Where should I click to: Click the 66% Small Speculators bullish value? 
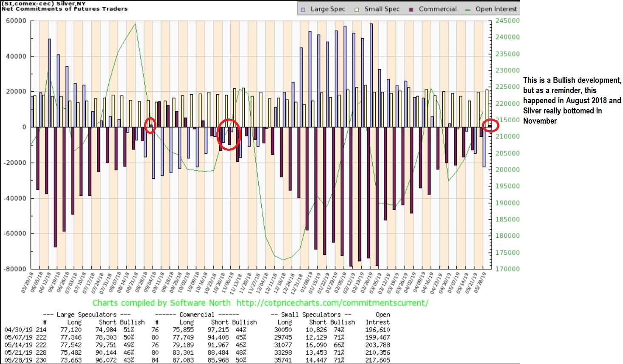pyautogui.click(x=340, y=345)
